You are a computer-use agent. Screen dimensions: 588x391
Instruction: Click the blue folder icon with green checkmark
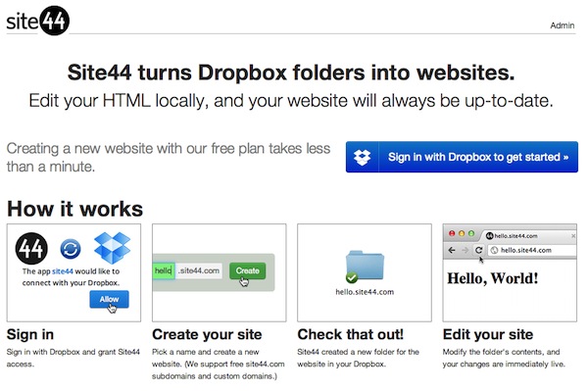[365, 267]
